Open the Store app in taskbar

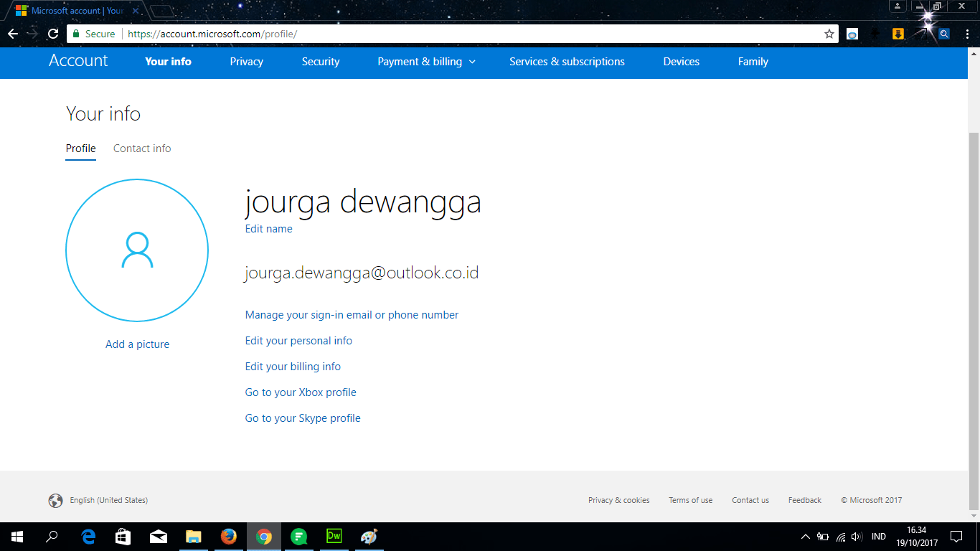coord(123,537)
